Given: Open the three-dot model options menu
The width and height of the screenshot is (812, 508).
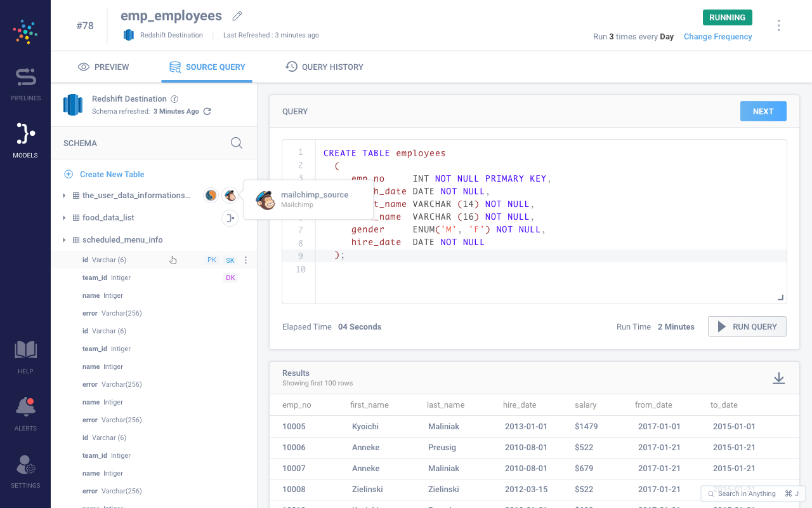Looking at the screenshot, I should tap(778, 25).
